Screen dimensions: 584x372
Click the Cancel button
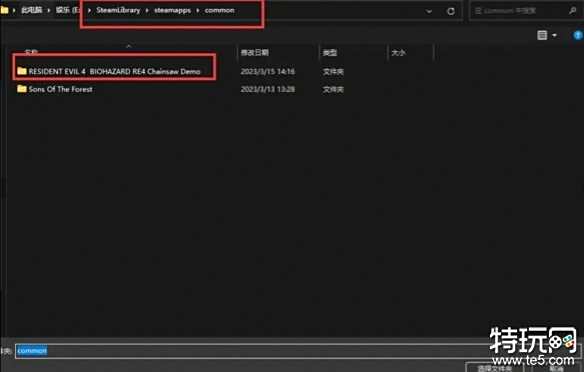556,368
